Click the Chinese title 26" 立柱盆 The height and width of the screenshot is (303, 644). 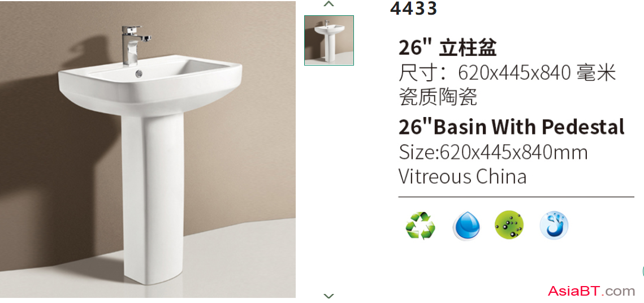coord(448,48)
